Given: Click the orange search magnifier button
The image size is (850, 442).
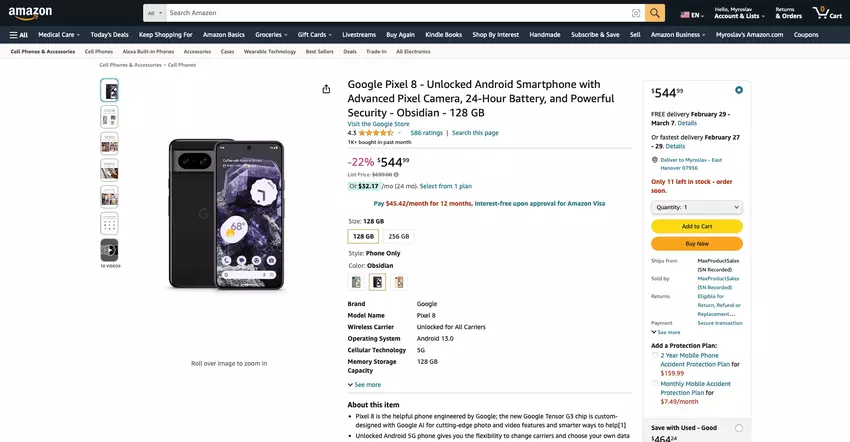Looking at the screenshot, I should [x=655, y=13].
